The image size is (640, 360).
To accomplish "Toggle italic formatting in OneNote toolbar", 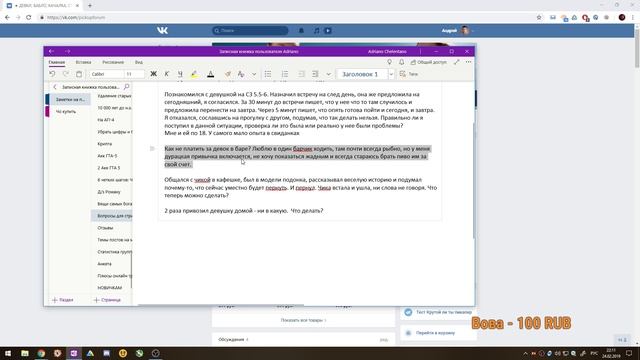I will pos(167,74).
